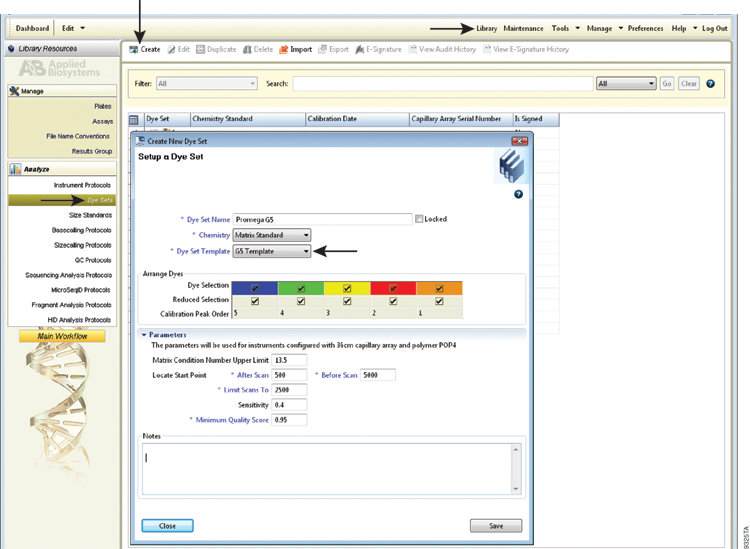Click the Delete icon in toolbar
This screenshot has height=549, width=750.
click(247, 49)
